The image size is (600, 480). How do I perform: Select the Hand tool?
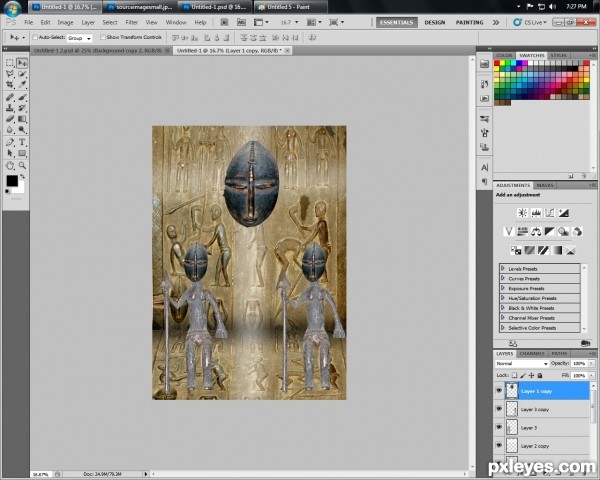click(10, 165)
